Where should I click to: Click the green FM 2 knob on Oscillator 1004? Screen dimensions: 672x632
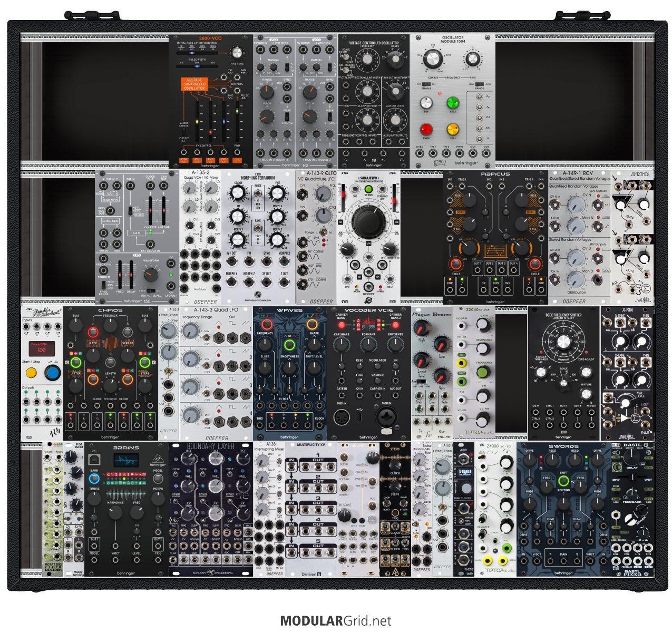tap(453, 103)
